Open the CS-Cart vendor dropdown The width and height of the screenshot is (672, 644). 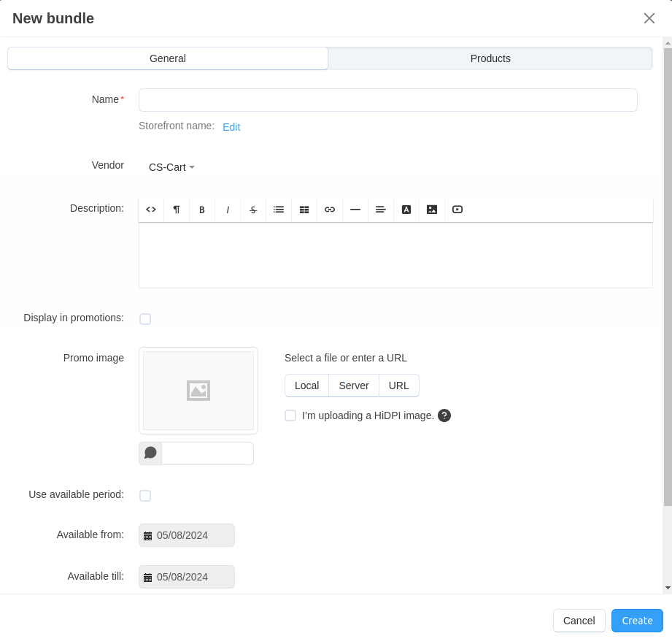171,167
